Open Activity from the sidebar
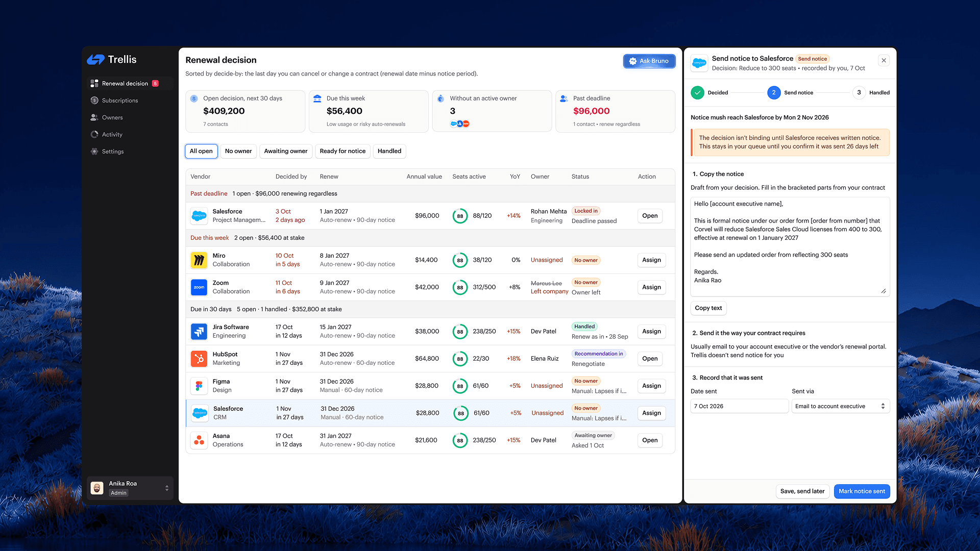Screen dimensions: 980x551 (112, 135)
